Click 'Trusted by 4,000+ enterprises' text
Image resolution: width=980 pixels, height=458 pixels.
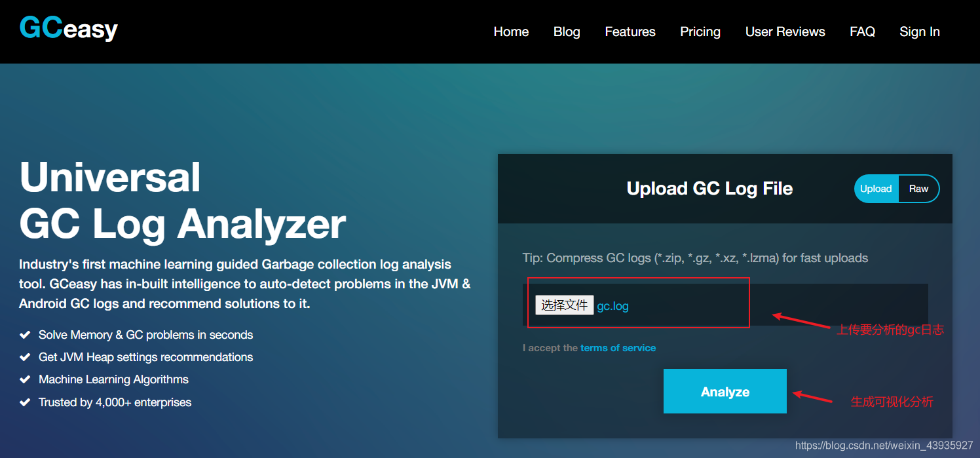point(115,402)
